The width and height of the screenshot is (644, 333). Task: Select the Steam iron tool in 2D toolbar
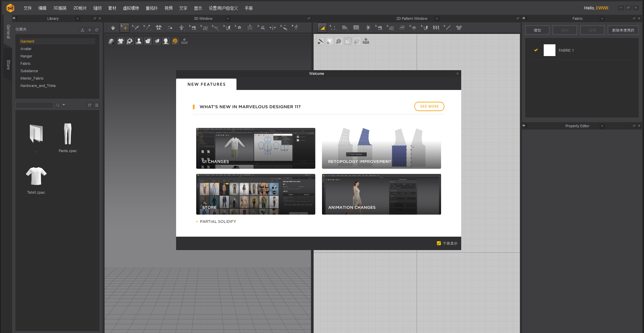pos(402,28)
